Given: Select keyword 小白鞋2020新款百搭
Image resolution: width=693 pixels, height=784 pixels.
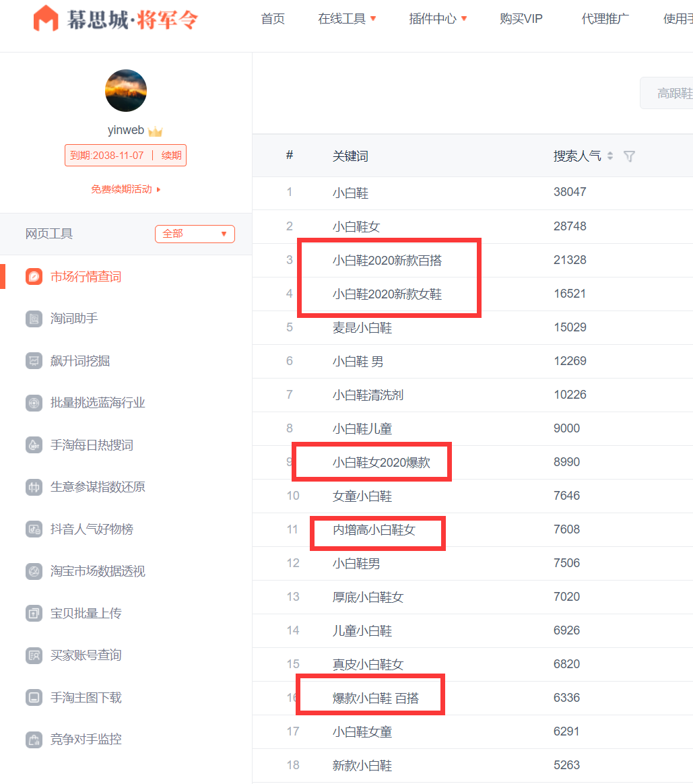Looking at the screenshot, I should (387, 261).
